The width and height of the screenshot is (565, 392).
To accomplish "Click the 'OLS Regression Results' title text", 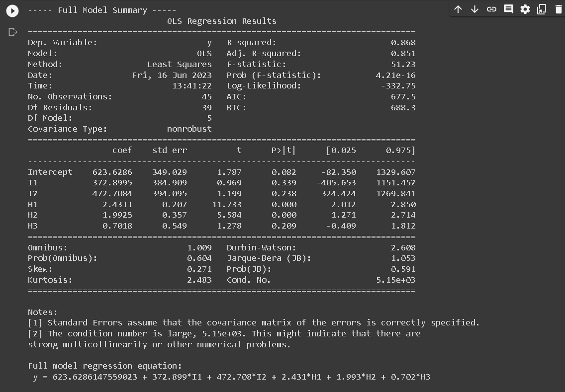I will click(x=221, y=21).
